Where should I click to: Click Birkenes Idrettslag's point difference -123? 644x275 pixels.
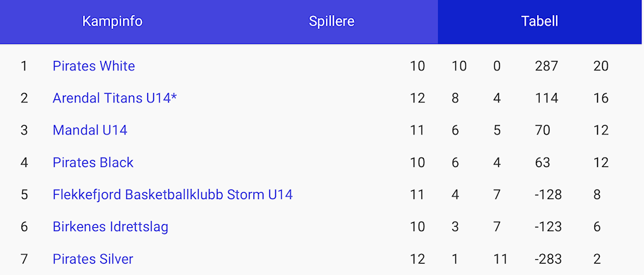point(548,227)
